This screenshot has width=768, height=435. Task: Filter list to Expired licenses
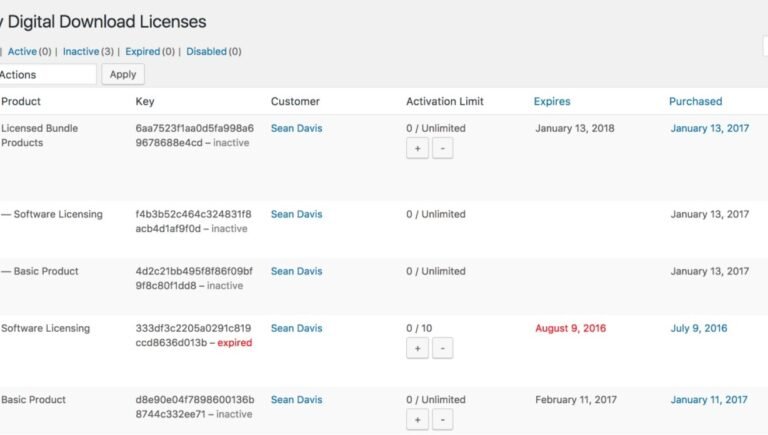point(143,51)
